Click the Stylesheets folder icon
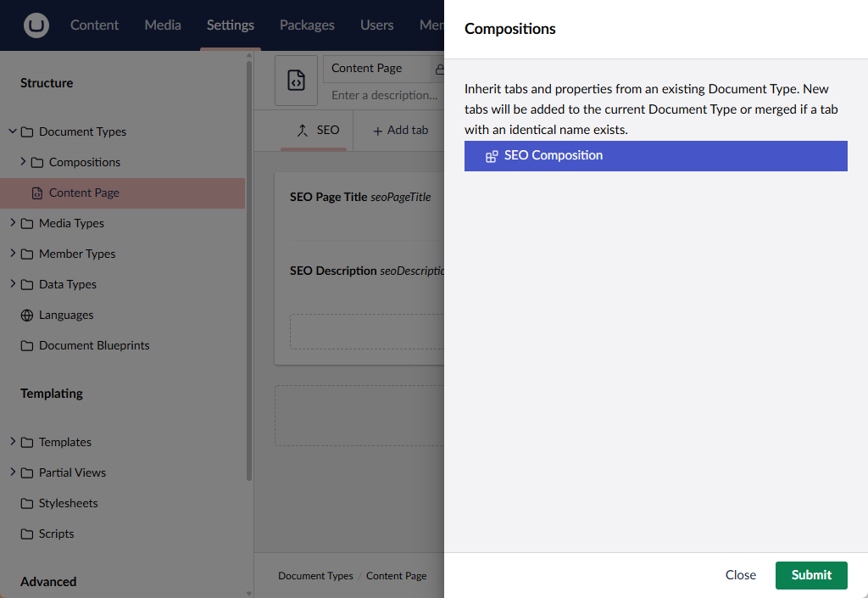 click(x=27, y=504)
